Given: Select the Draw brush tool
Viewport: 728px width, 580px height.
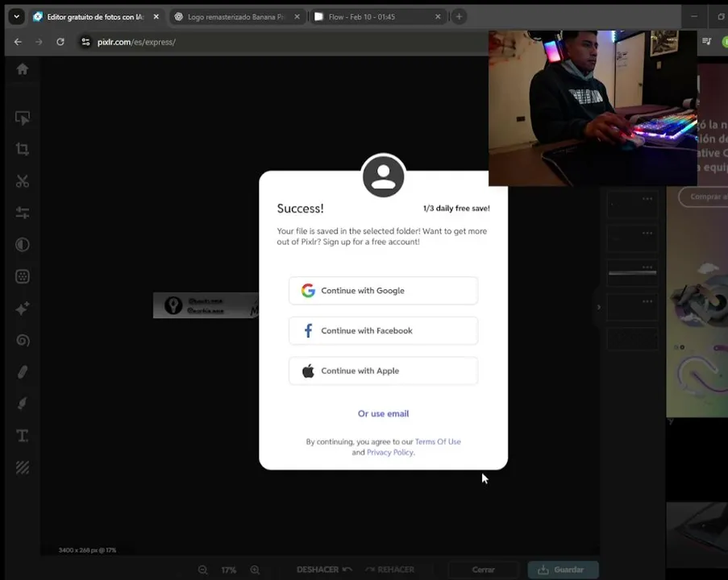Looking at the screenshot, I should click(23, 404).
